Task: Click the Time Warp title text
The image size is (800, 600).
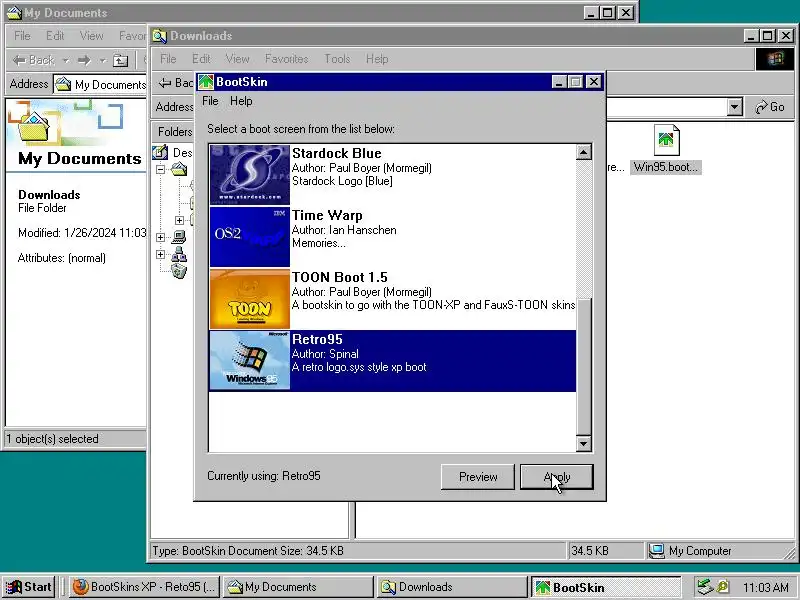Action: coord(327,215)
